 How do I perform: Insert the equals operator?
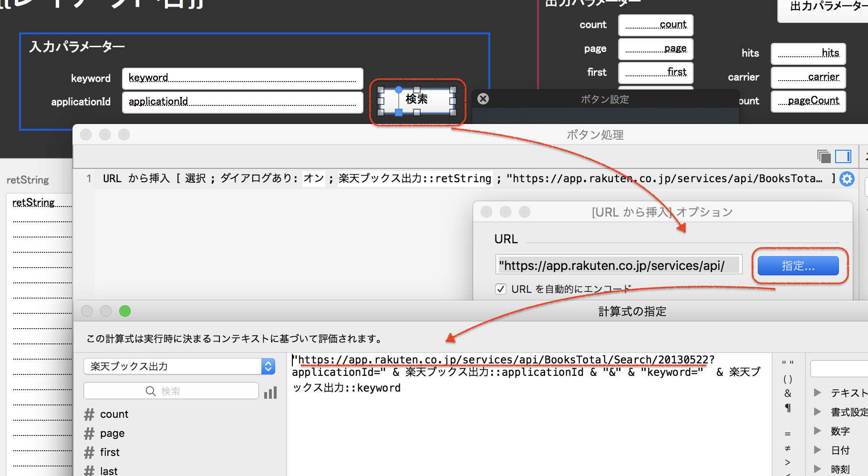tap(788, 434)
